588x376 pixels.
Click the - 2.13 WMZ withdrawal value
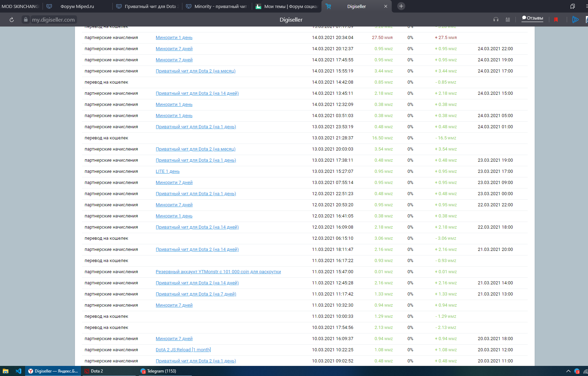pos(446,328)
